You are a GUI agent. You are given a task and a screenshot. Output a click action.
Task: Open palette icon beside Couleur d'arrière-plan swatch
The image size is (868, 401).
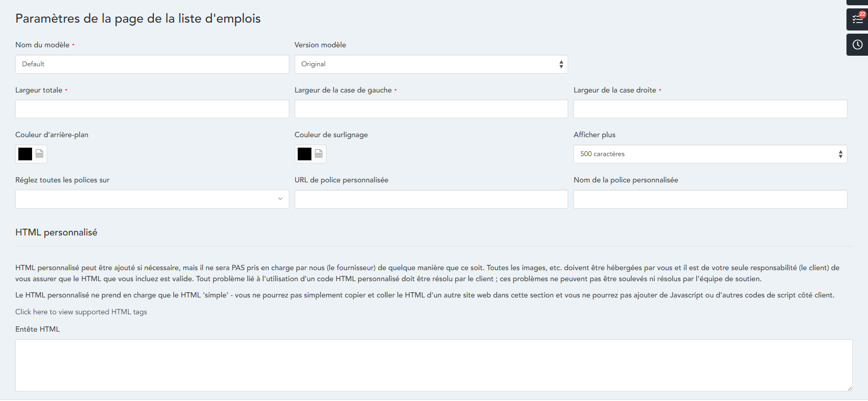coord(39,154)
